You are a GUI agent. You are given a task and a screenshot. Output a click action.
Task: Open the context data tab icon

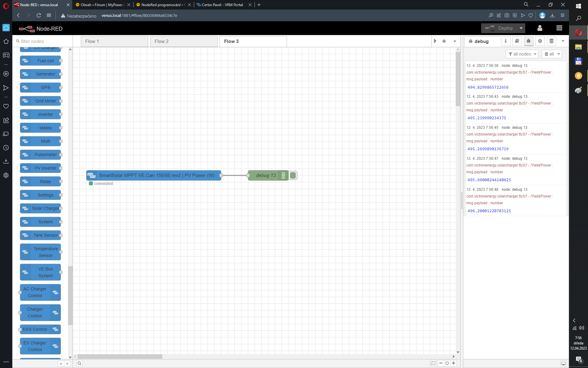[x=552, y=41]
